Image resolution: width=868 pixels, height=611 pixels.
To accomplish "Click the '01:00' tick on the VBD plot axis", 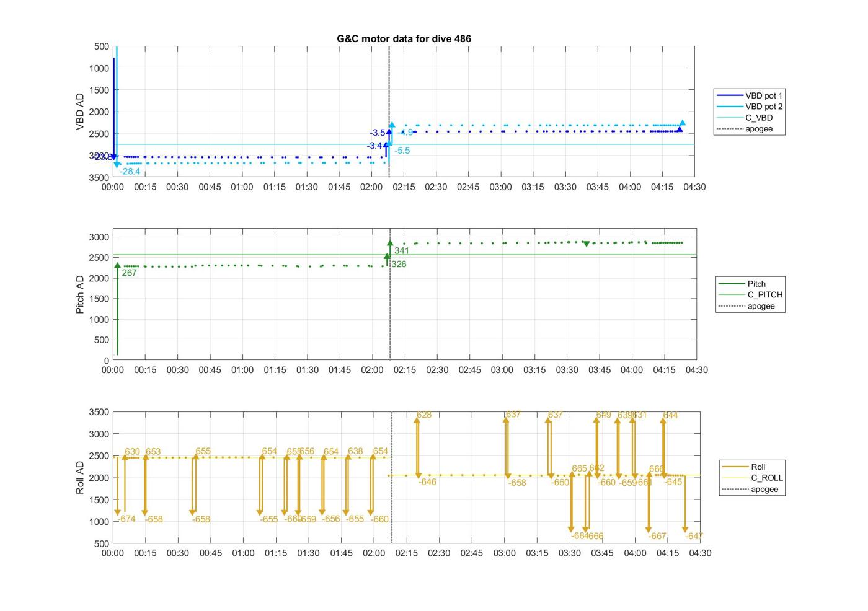I will pos(242,187).
